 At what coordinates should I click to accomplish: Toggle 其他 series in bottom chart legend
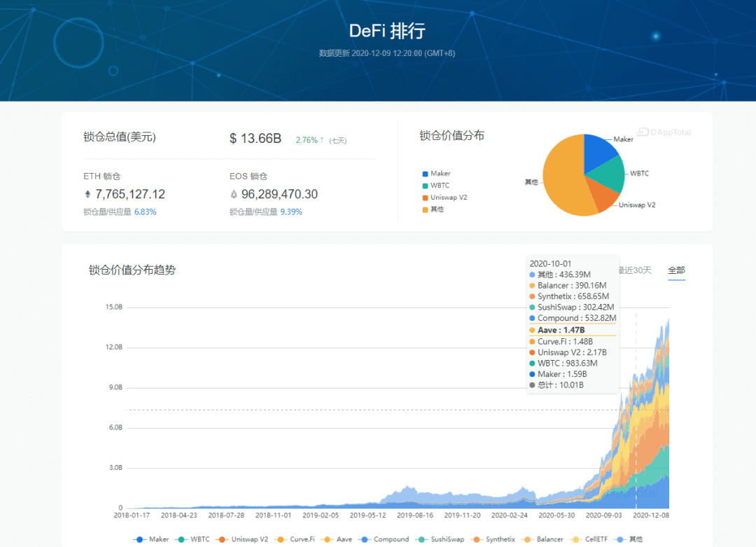(628, 539)
